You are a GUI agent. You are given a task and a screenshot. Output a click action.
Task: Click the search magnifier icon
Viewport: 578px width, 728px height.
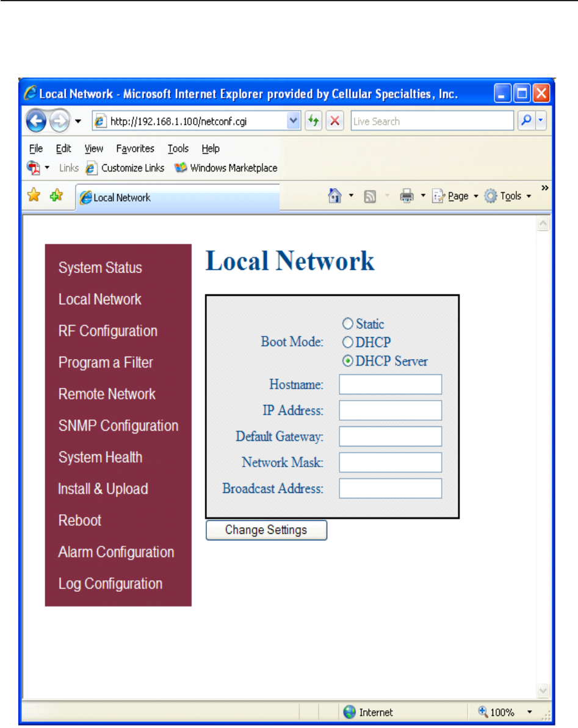point(527,121)
